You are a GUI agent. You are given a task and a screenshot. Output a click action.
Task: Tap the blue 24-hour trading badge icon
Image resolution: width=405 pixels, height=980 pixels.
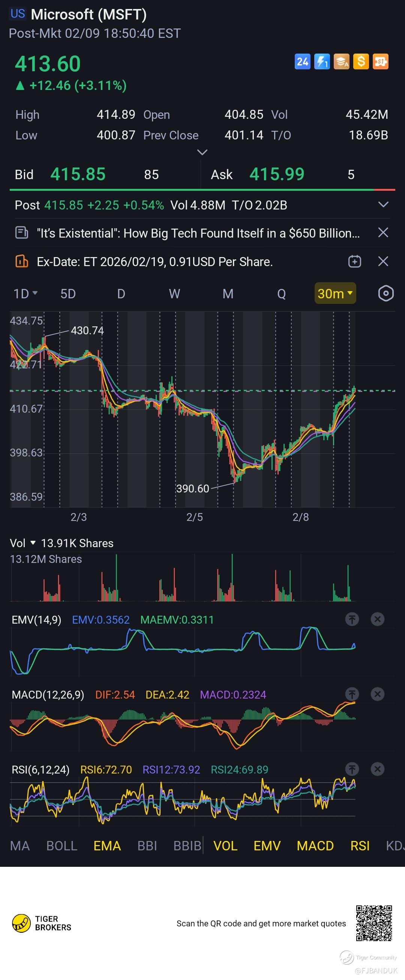click(303, 61)
